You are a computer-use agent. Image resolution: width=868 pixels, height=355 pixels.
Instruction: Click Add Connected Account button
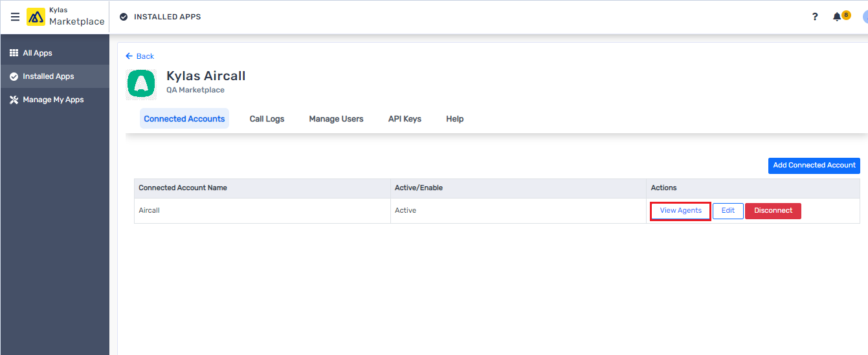click(814, 165)
